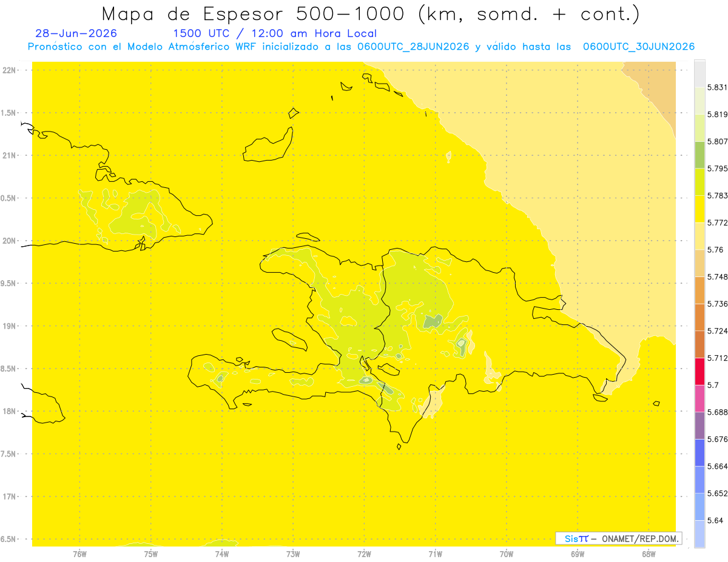Click the darkest orange legend swatch above 5.712
The height and width of the screenshot is (562, 728).
[699, 344]
